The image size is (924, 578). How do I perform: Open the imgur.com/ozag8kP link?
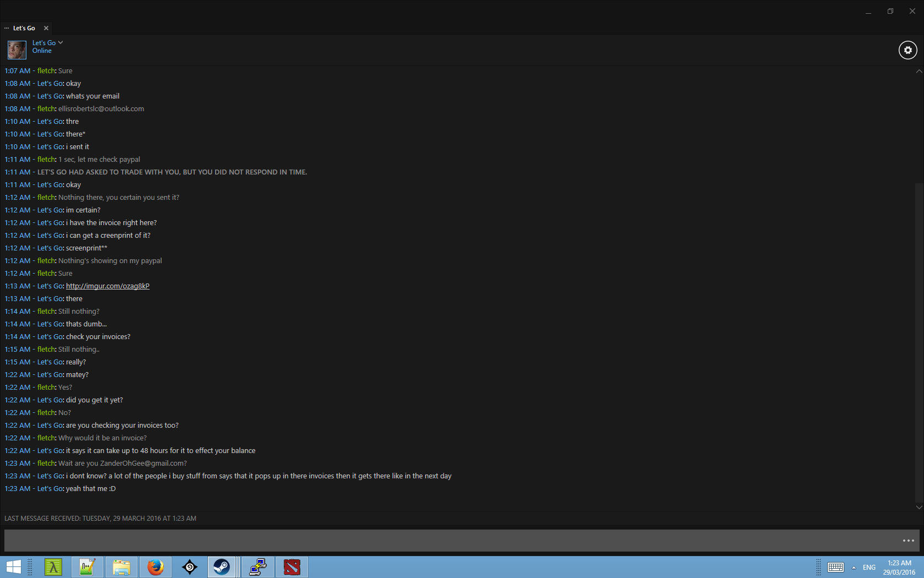tap(107, 286)
